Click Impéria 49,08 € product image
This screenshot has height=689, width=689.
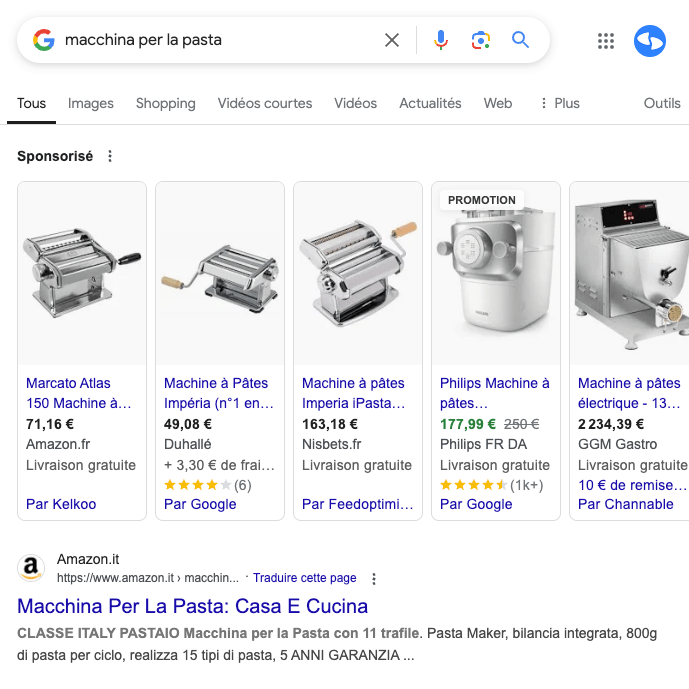click(x=220, y=273)
